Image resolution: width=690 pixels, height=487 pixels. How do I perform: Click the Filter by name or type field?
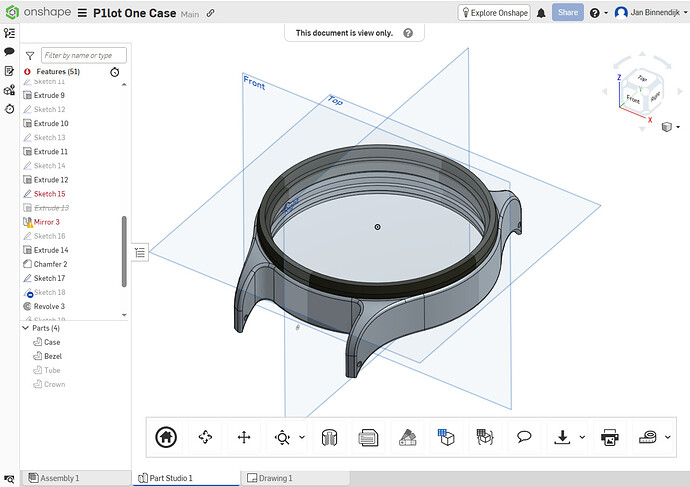pos(84,56)
